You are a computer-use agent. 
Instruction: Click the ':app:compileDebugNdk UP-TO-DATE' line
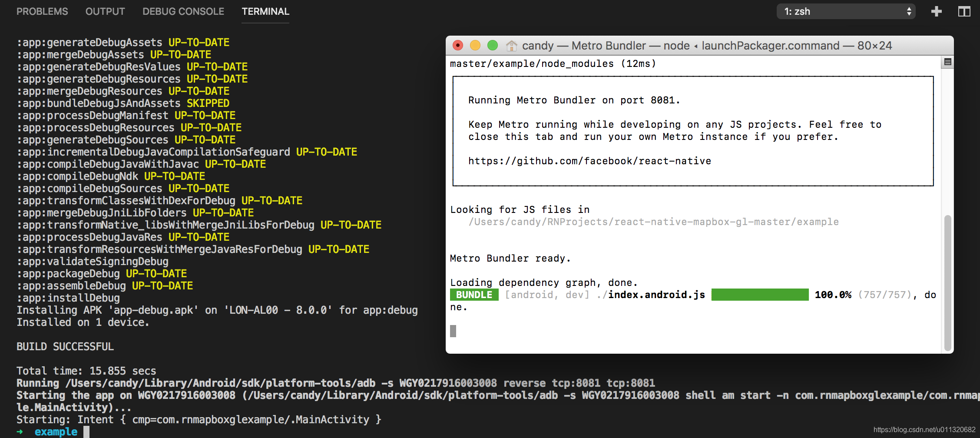tap(111, 176)
